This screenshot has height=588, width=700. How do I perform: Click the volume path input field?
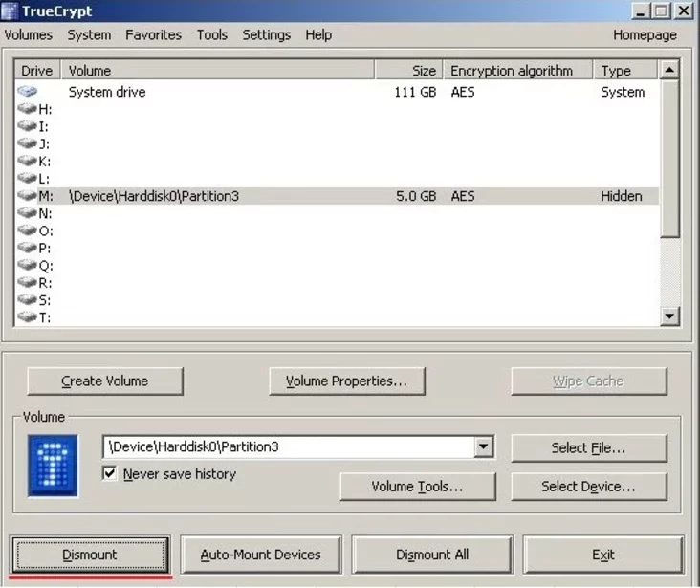287,446
